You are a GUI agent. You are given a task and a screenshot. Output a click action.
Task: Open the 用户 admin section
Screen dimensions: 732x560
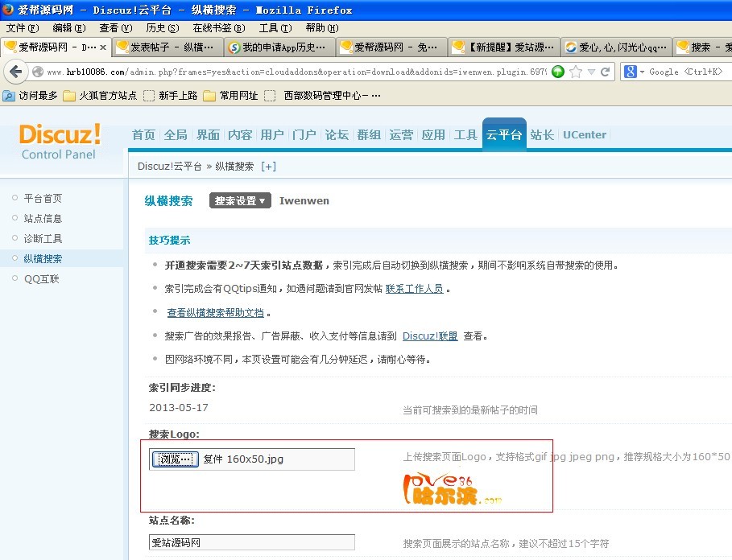(272, 134)
